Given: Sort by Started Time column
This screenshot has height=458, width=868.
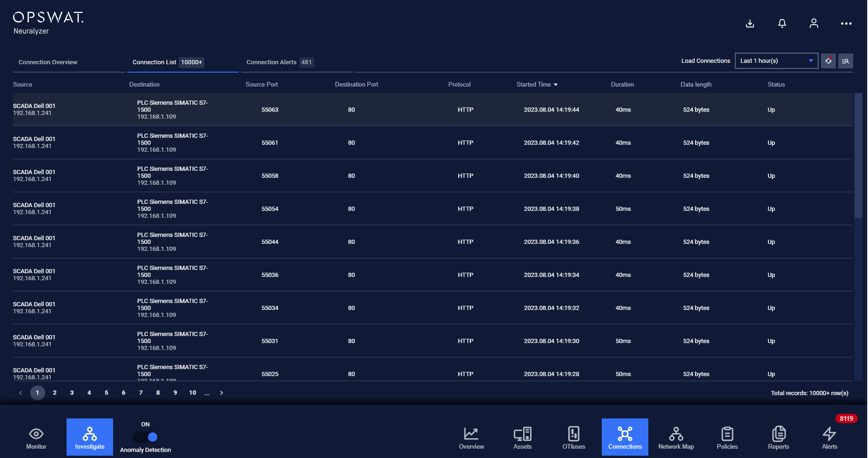Looking at the screenshot, I should point(537,84).
